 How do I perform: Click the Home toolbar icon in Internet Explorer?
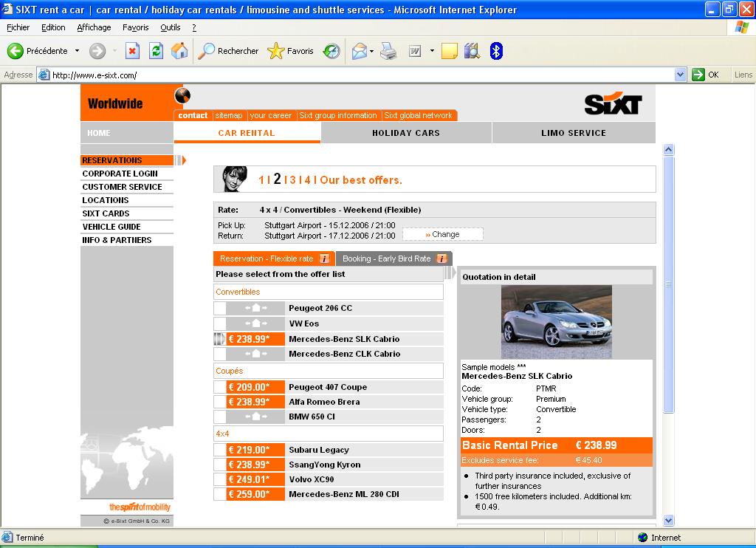coord(179,51)
